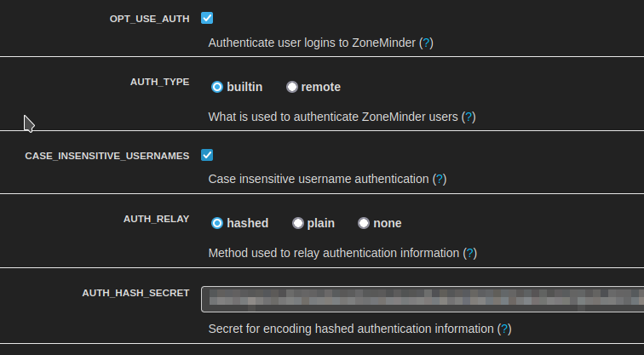Click the AUTH_RELAY option label

click(156, 219)
